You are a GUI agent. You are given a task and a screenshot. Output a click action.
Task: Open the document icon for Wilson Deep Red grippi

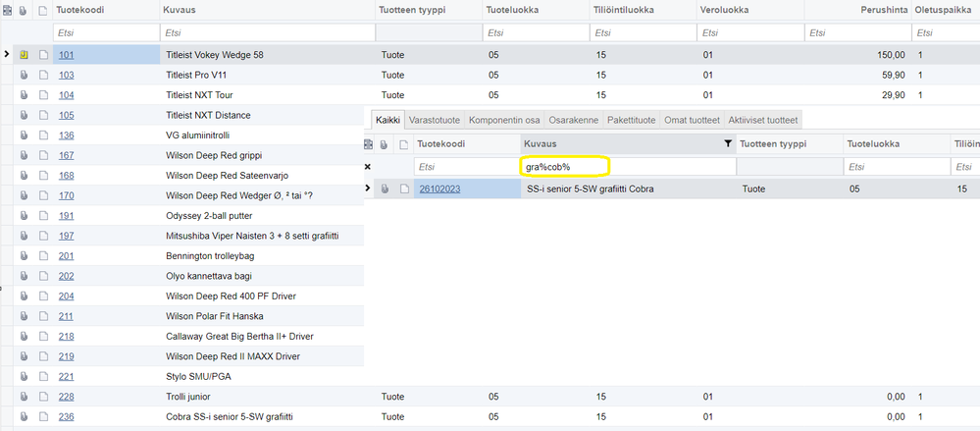click(43, 155)
